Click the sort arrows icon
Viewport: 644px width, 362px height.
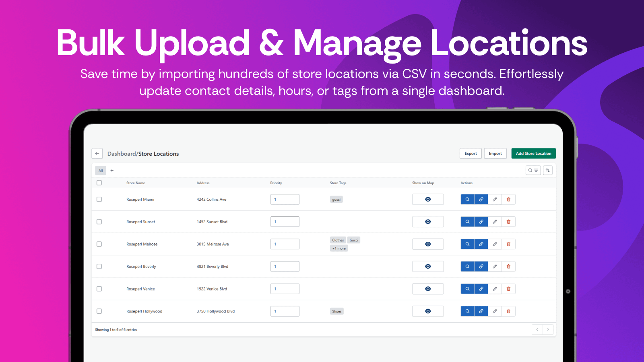(547, 171)
